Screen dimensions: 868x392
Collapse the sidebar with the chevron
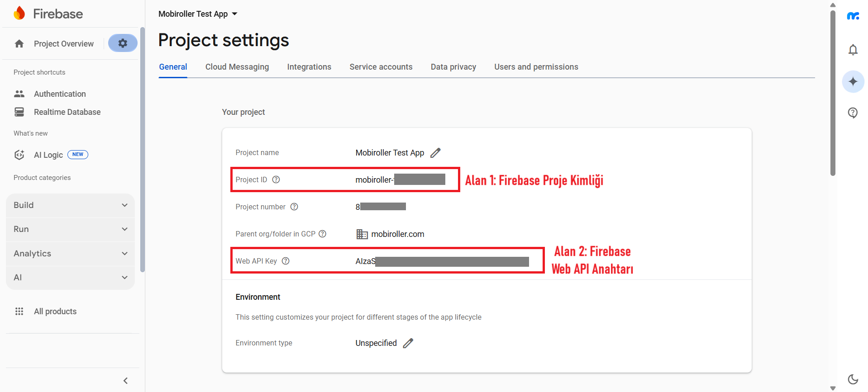126,381
